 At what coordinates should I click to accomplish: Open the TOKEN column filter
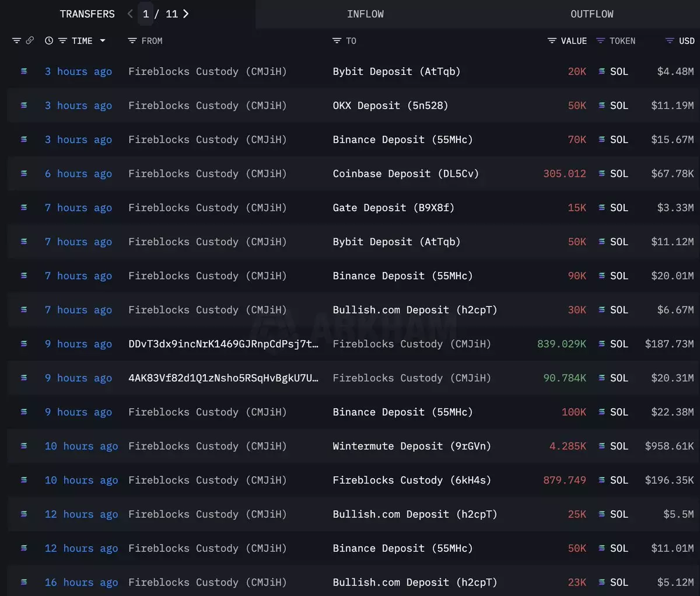coord(600,41)
